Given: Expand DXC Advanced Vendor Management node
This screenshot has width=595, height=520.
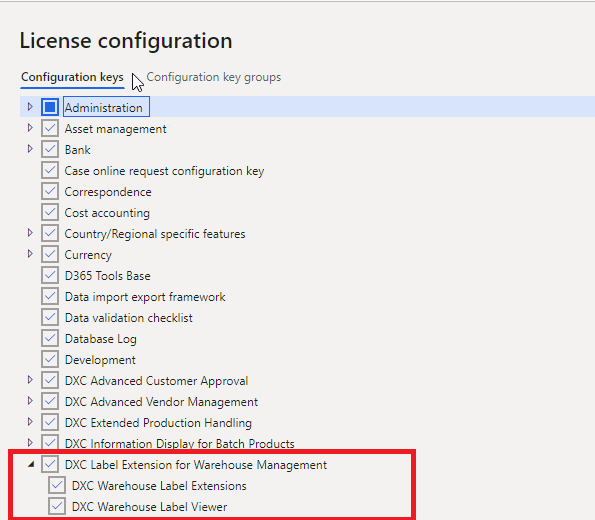Looking at the screenshot, I should (30, 400).
